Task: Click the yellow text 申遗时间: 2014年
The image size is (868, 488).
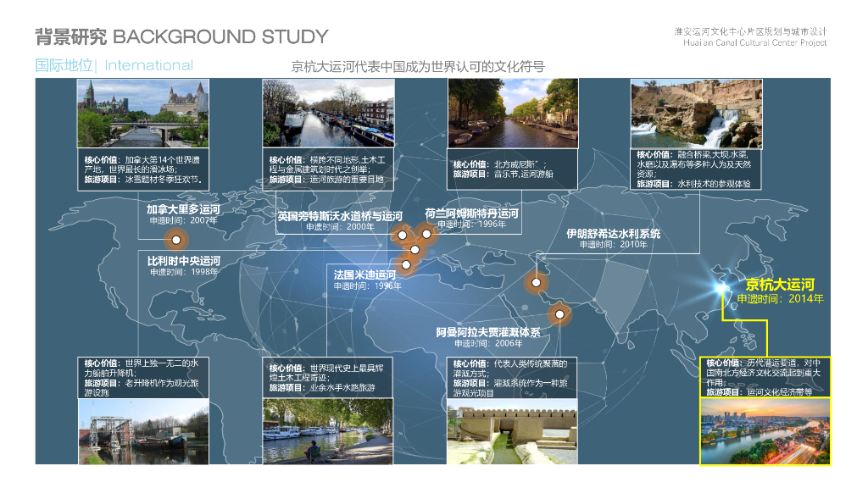Action: pos(781,299)
